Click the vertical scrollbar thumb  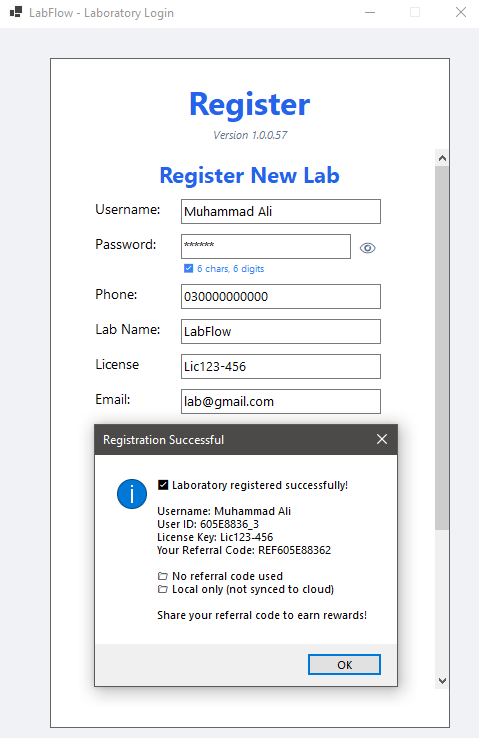coord(442,347)
